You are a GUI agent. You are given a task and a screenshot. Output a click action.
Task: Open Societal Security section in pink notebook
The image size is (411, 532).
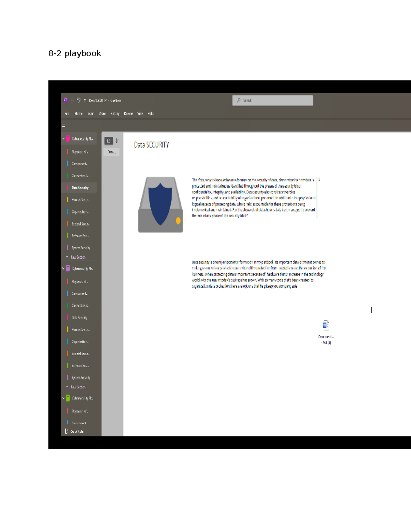tap(79, 224)
